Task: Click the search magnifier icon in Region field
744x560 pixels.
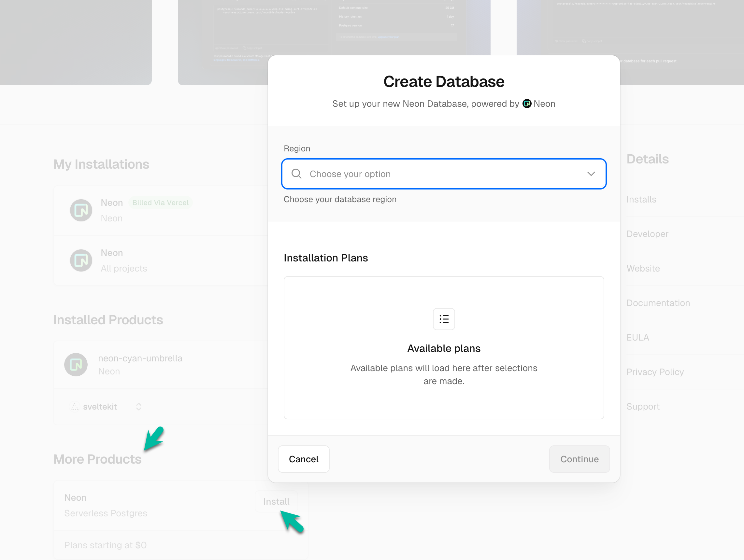Action: tap(296, 174)
